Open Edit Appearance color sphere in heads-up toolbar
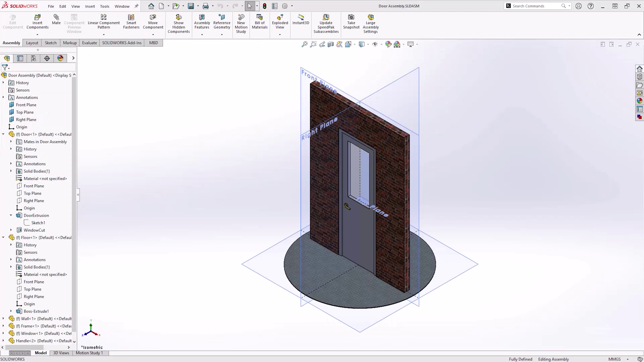Viewport: 644px width, 362px height. tap(388, 44)
